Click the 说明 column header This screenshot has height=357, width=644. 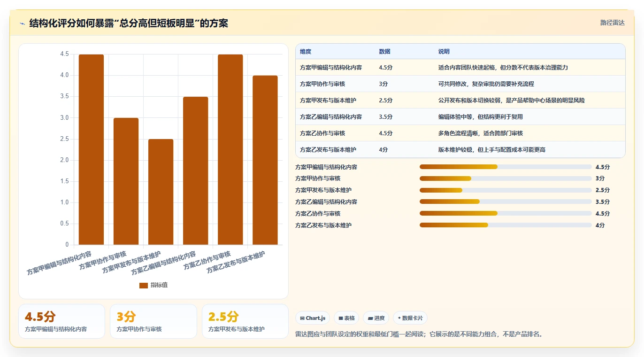pyautogui.click(x=444, y=52)
